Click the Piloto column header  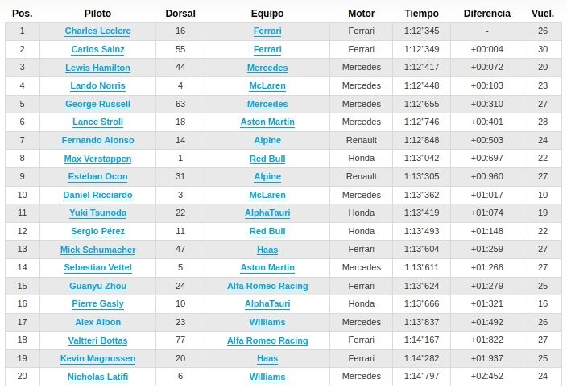tap(97, 14)
